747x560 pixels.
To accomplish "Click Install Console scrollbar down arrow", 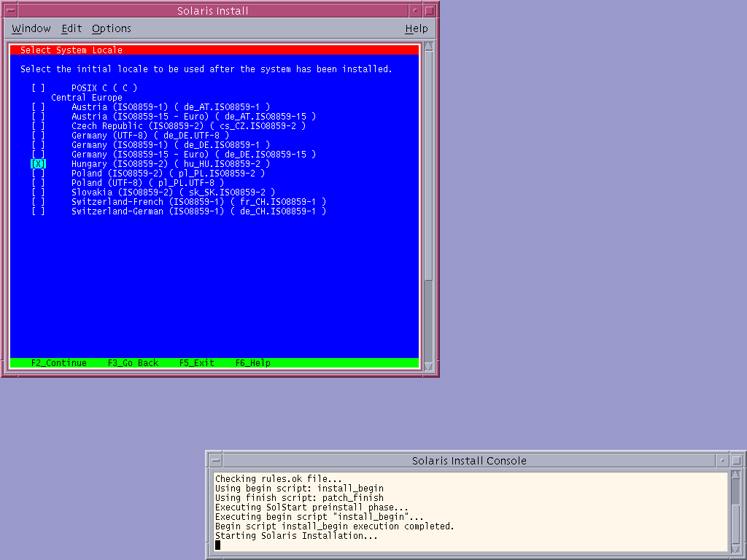I will 735,549.
